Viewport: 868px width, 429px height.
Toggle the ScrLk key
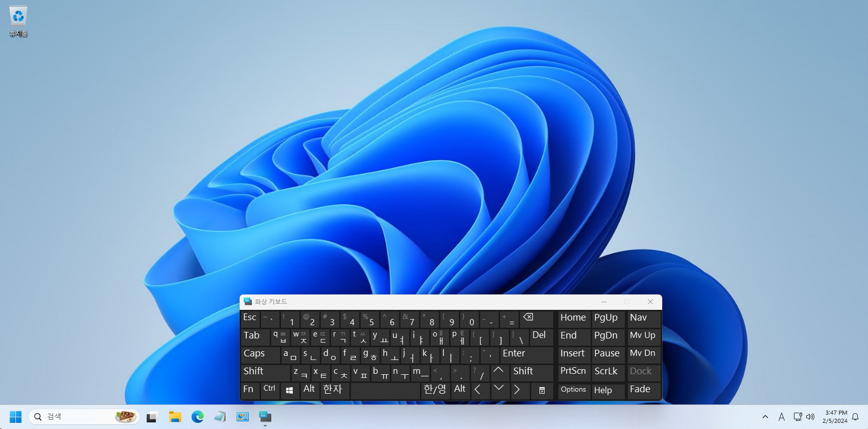[608, 373]
